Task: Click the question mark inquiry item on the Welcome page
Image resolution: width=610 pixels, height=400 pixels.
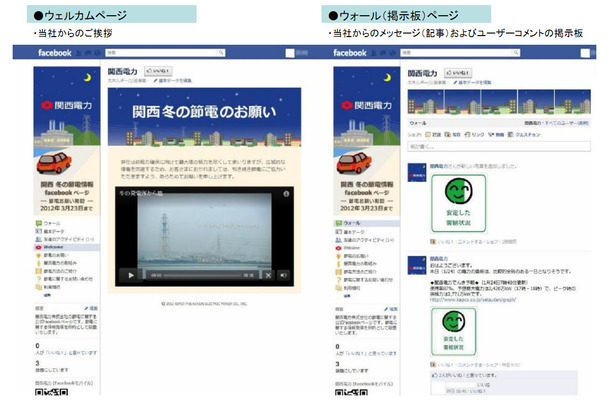Action: point(64,279)
